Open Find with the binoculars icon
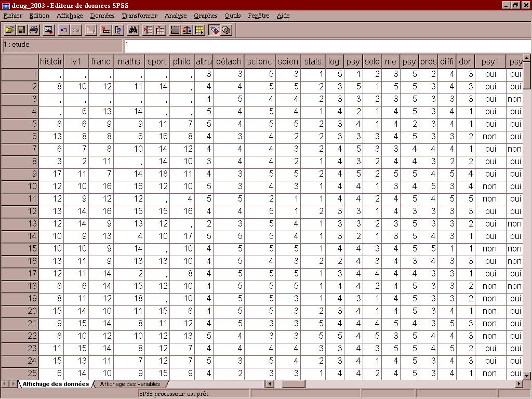Screen dimensions: 532x399 133,30
